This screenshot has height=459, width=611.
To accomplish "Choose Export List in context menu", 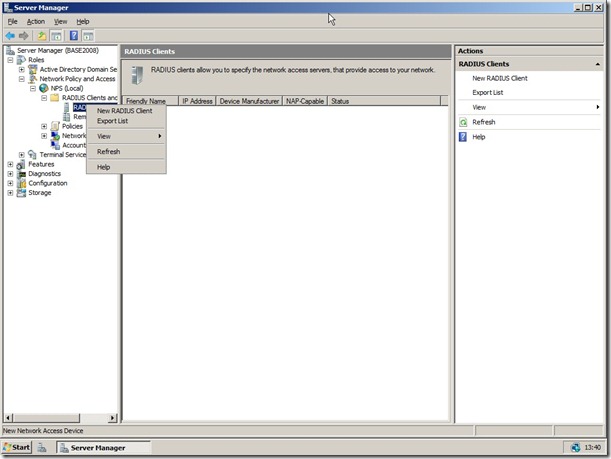I will click(126, 121).
